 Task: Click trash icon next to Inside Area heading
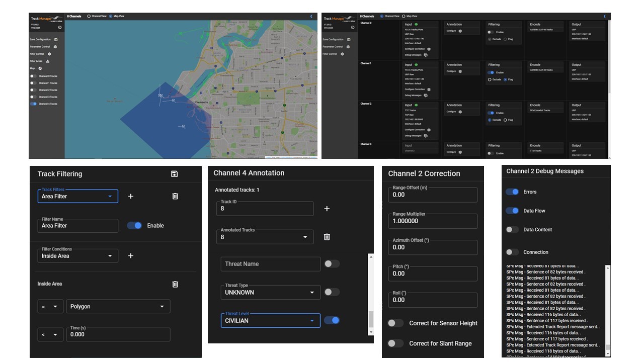coord(175,284)
